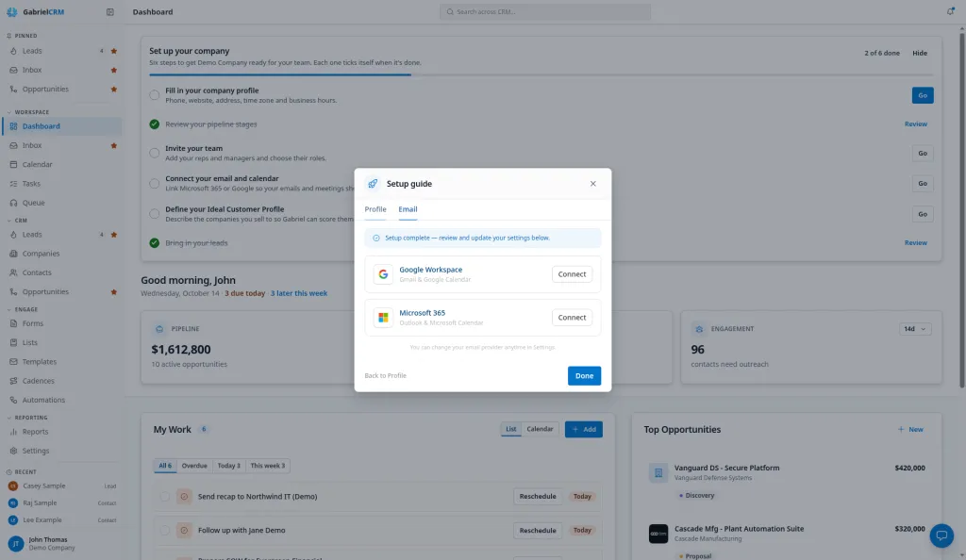Check the Invite your team circle
The height and width of the screenshot is (560, 966).
(x=154, y=154)
